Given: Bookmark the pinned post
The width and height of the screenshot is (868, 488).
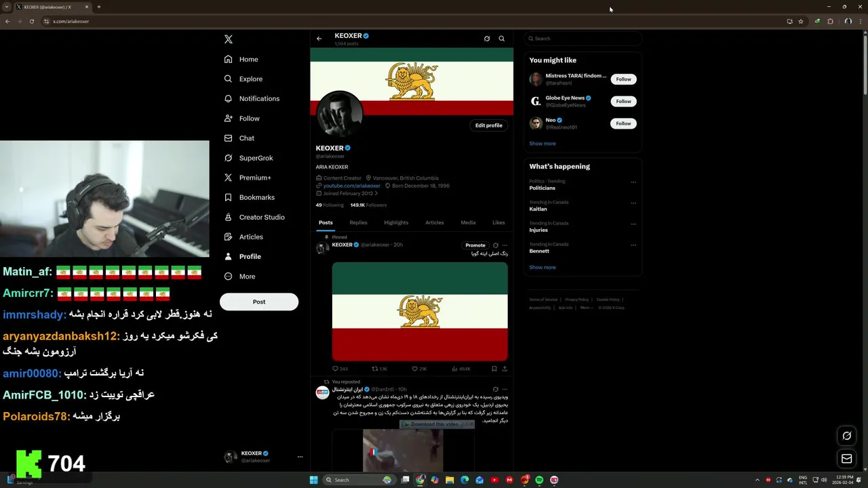Looking at the screenshot, I should [x=494, y=369].
